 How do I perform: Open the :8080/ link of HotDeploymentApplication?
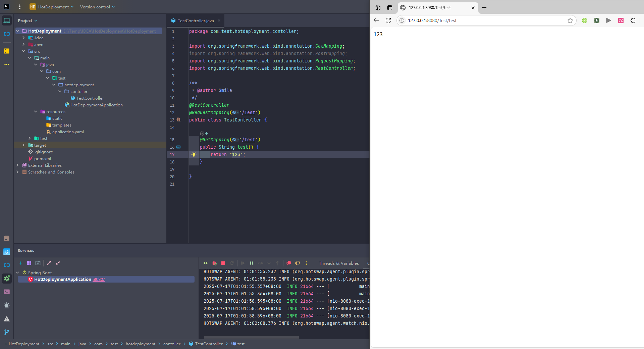(99, 279)
